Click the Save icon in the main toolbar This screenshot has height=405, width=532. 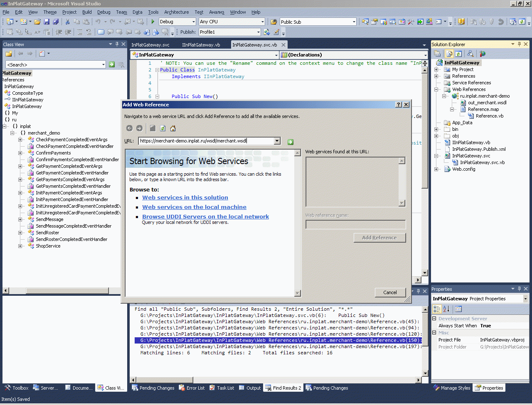click(x=47, y=22)
